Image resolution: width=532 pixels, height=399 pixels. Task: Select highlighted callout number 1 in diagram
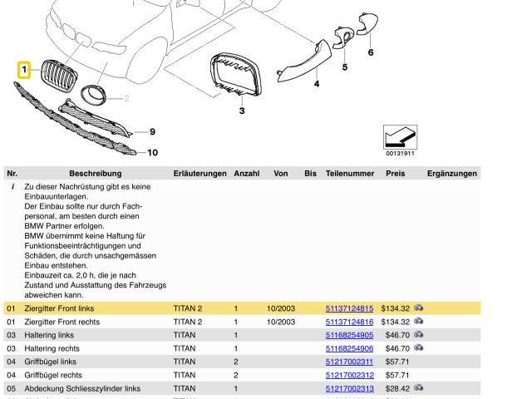coord(26,70)
